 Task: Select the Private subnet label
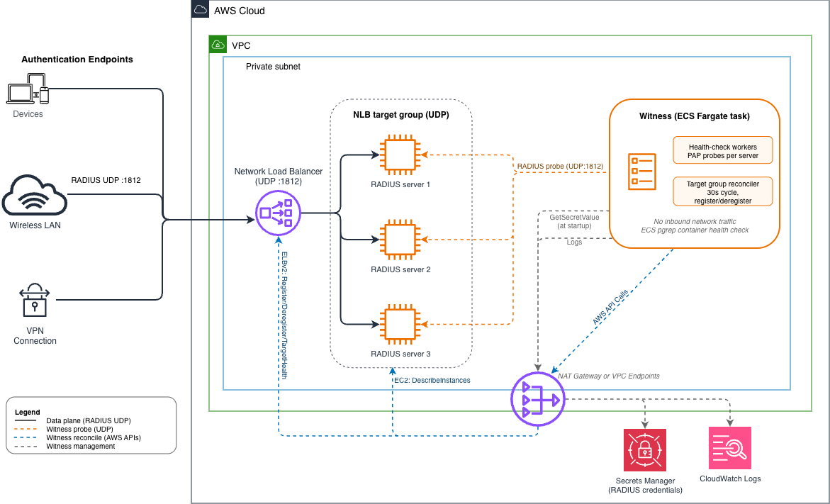(273, 67)
